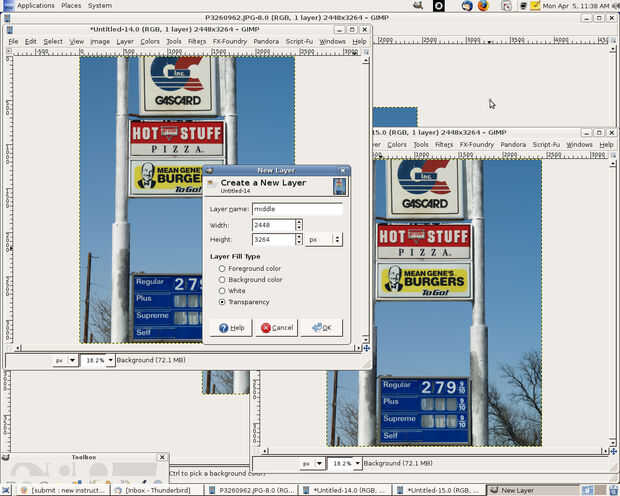Click OK button in New Layer dialog
The width and height of the screenshot is (620, 496).
(321, 328)
